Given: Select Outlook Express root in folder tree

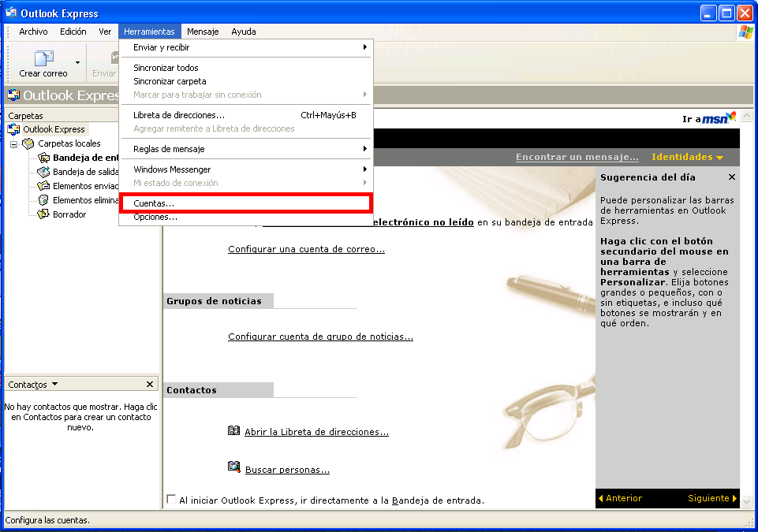Looking at the screenshot, I should point(54,129).
